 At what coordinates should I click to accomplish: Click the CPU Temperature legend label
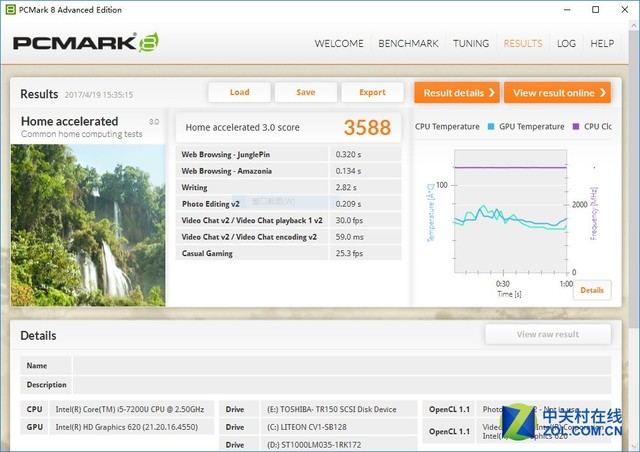(447, 127)
